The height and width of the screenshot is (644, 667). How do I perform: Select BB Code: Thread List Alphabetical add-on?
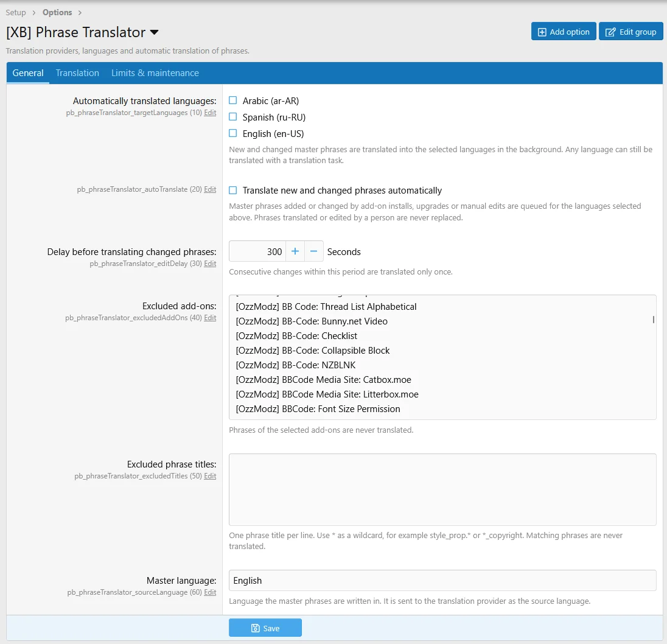tap(326, 307)
